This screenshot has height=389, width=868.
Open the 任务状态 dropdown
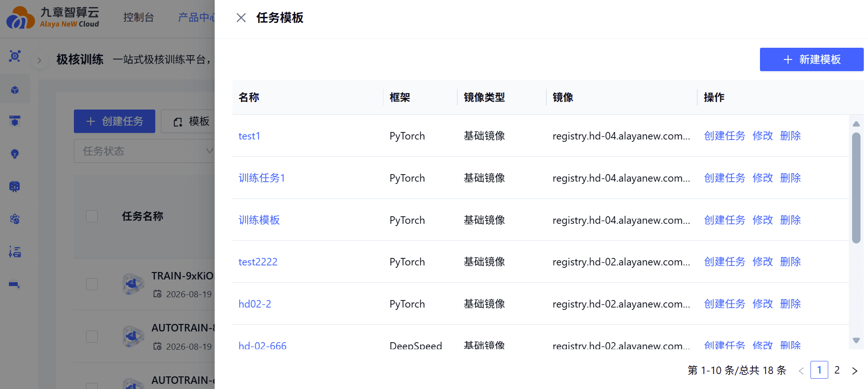[x=145, y=151]
